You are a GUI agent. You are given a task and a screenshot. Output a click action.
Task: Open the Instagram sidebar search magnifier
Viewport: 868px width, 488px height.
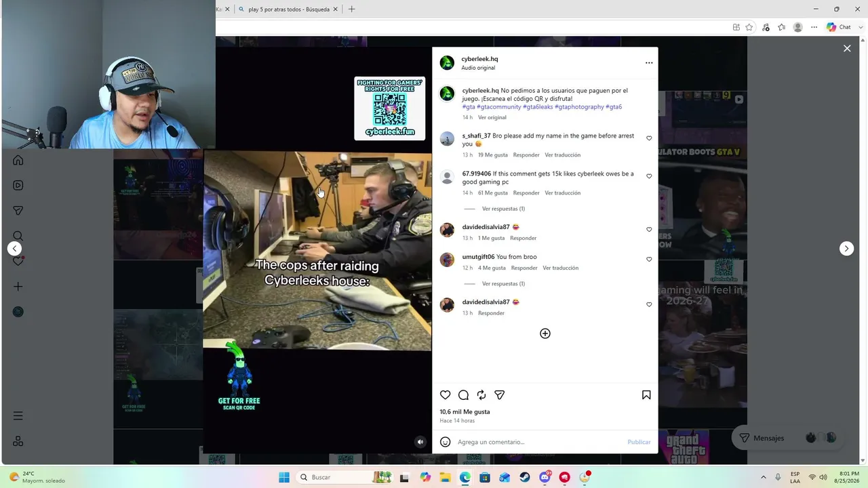pyautogui.click(x=18, y=236)
